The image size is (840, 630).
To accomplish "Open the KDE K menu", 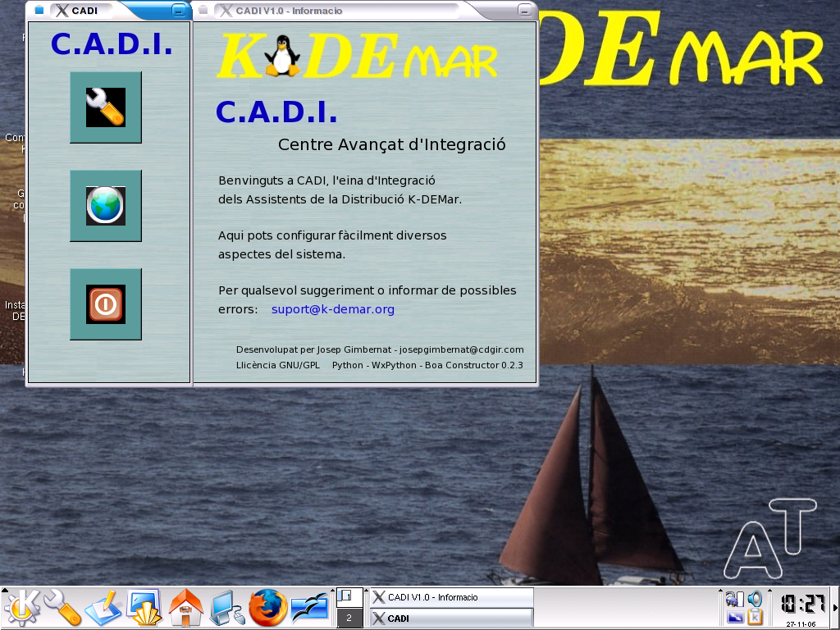I will point(21,608).
